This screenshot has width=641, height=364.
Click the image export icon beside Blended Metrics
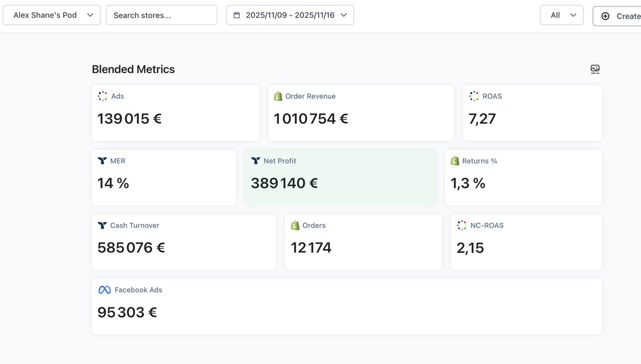[x=595, y=69]
